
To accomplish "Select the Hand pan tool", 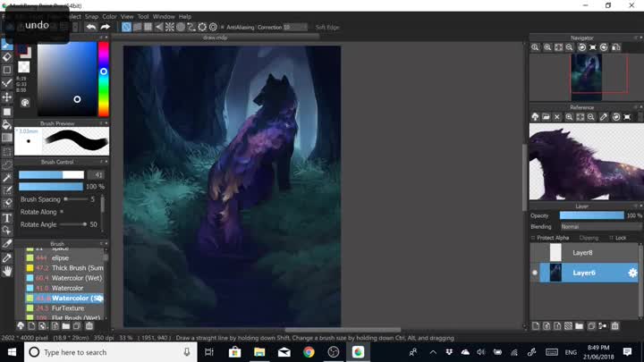I will 7,272.
